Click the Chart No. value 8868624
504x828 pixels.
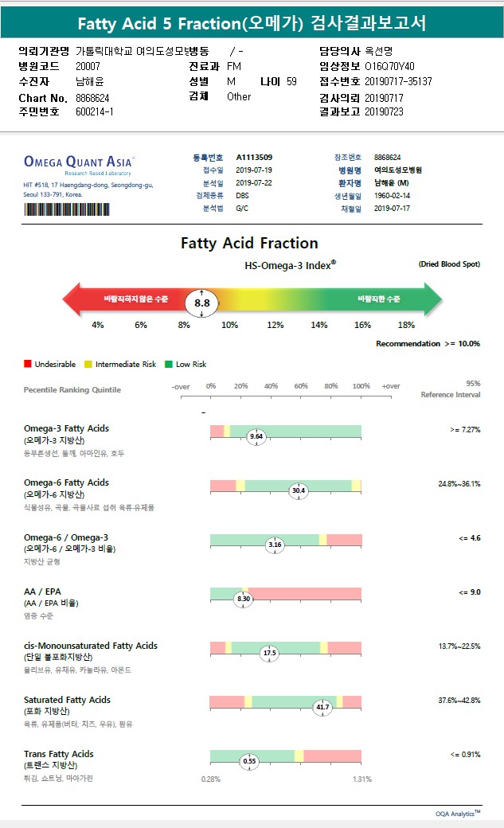coord(92,97)
